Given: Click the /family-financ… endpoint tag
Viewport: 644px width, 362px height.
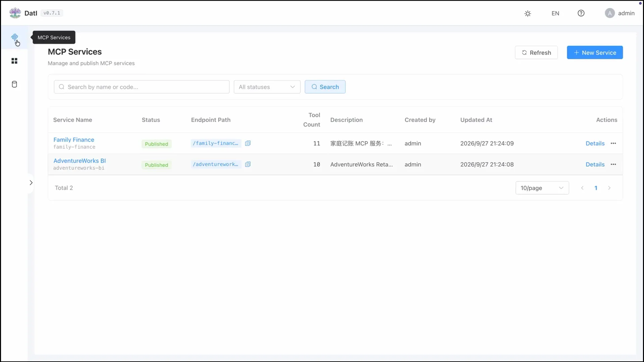Looking at the screenshot, I should point(216,143).
